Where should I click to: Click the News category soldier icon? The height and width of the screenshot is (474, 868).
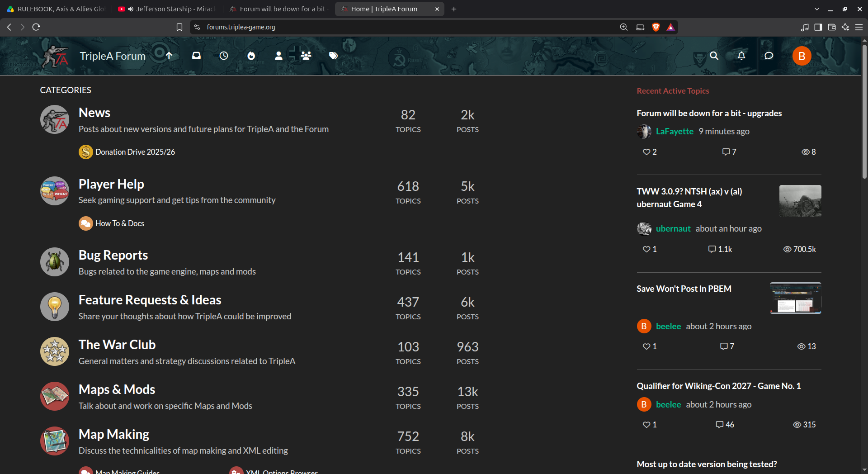coord(55,119)
